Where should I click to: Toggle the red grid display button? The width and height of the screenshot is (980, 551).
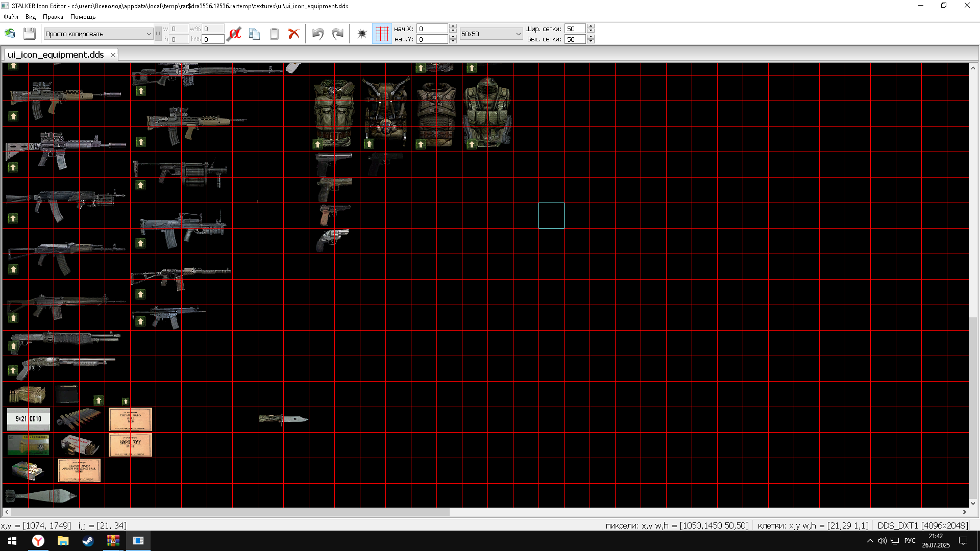click(382, 34)
